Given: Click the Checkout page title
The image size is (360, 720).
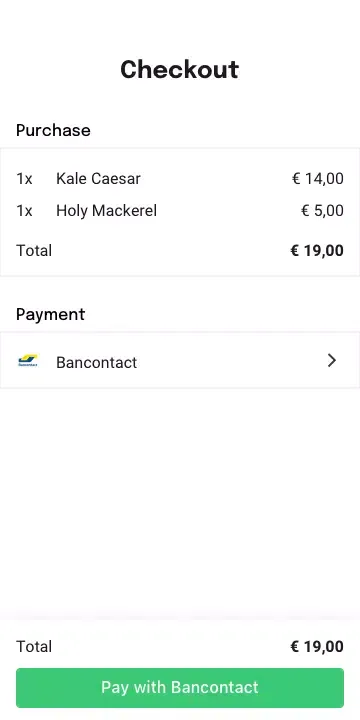Looking at the screenshot, I should (x=180, y=70).
